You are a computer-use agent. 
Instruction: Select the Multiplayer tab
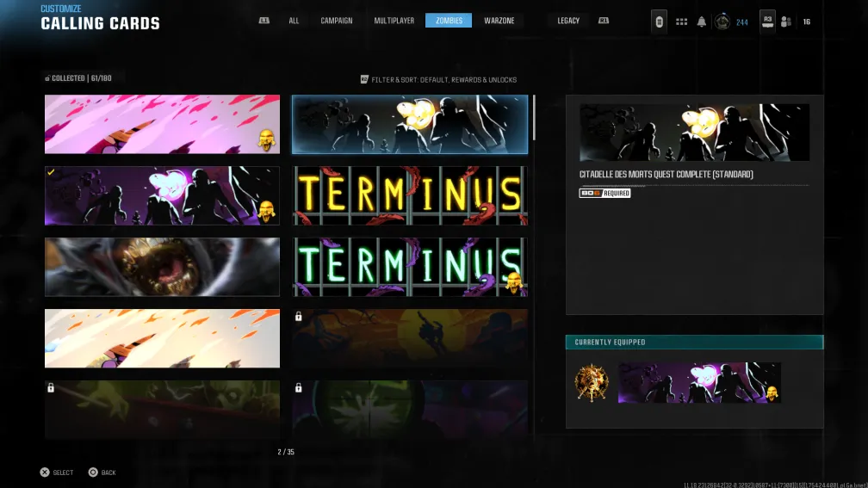[394, 21]
